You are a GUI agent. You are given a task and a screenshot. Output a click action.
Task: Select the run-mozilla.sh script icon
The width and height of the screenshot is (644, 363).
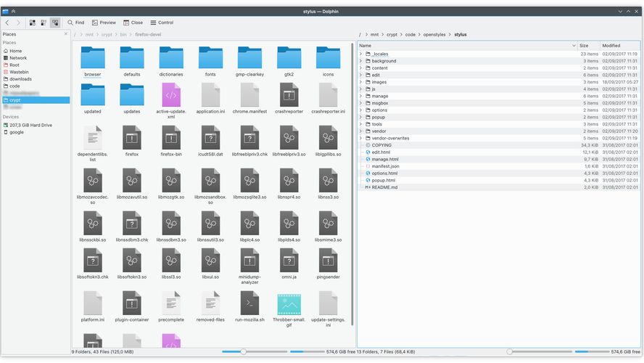(249, 303)
